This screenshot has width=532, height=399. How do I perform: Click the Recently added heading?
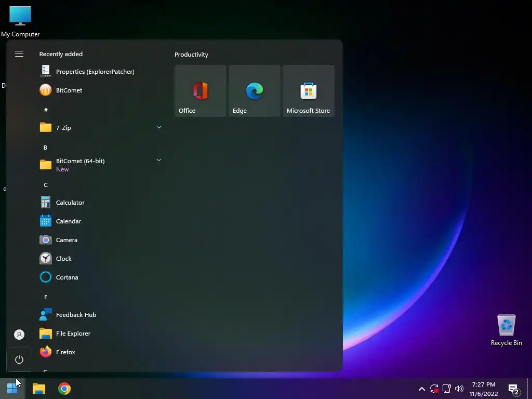click(x=61, y=54)
